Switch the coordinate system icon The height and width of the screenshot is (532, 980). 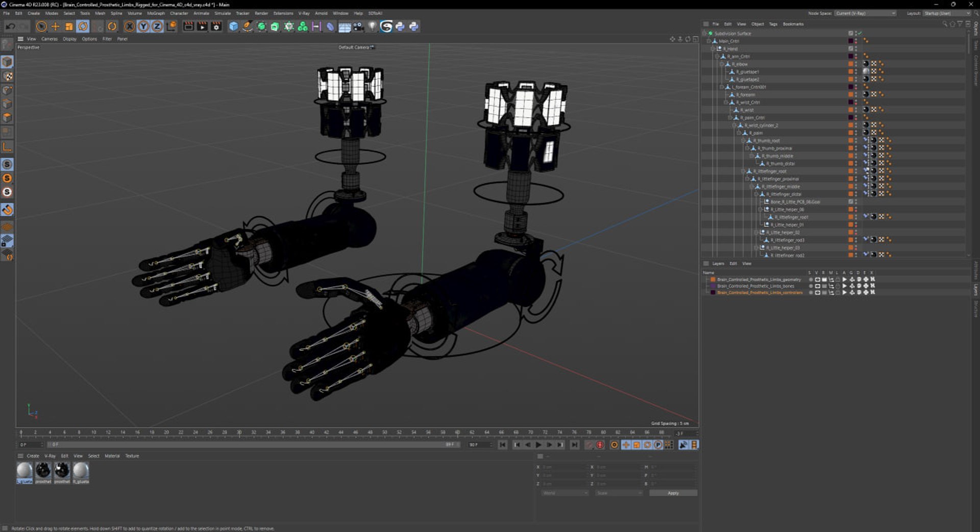(x=171, y=27)
